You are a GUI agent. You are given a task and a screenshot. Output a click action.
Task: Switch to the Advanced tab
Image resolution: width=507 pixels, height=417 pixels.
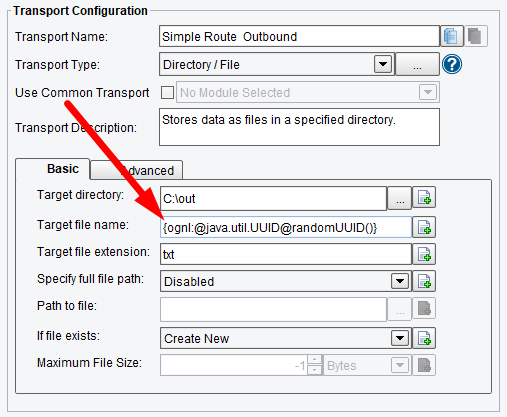pyautogui.click(x=137, y=170)
